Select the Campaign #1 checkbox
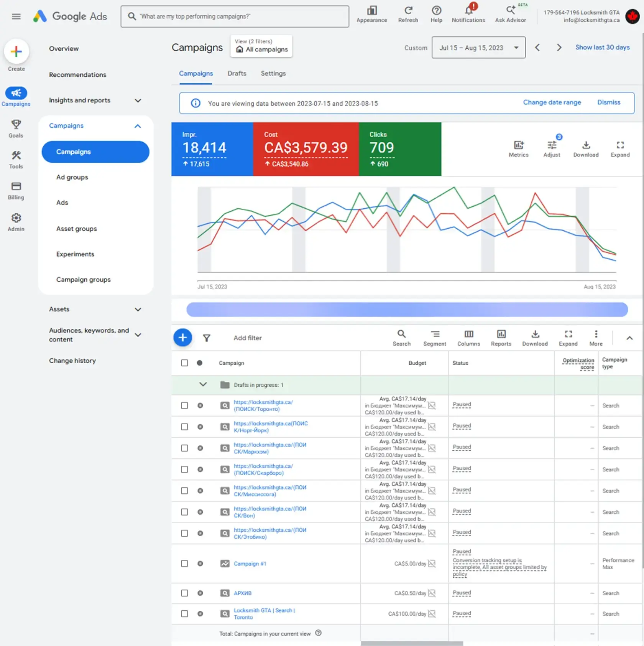 tap(184, 564)
